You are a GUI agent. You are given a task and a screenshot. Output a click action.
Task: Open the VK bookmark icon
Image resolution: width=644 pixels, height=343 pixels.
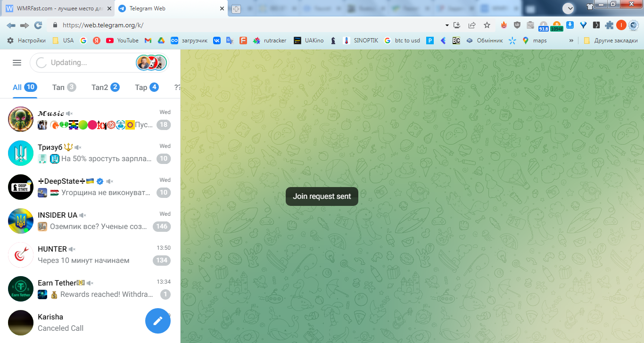pos(217,41)
